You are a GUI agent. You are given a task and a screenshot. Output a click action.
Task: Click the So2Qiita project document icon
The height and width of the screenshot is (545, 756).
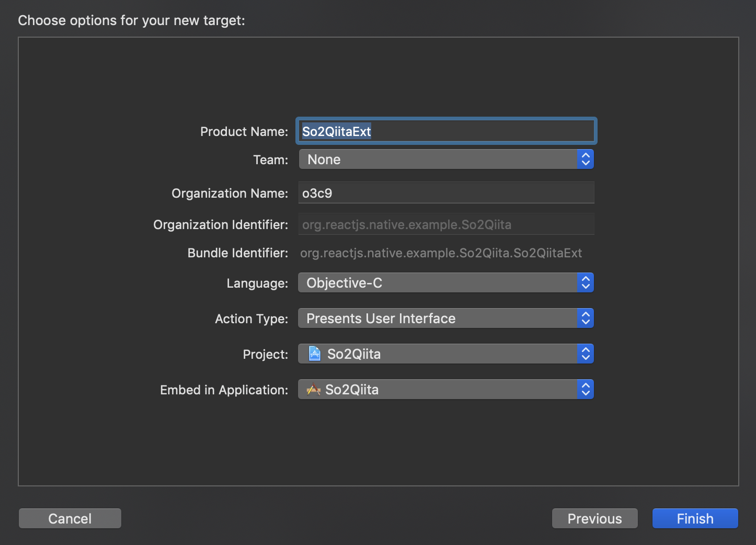[x=314, y=354]
